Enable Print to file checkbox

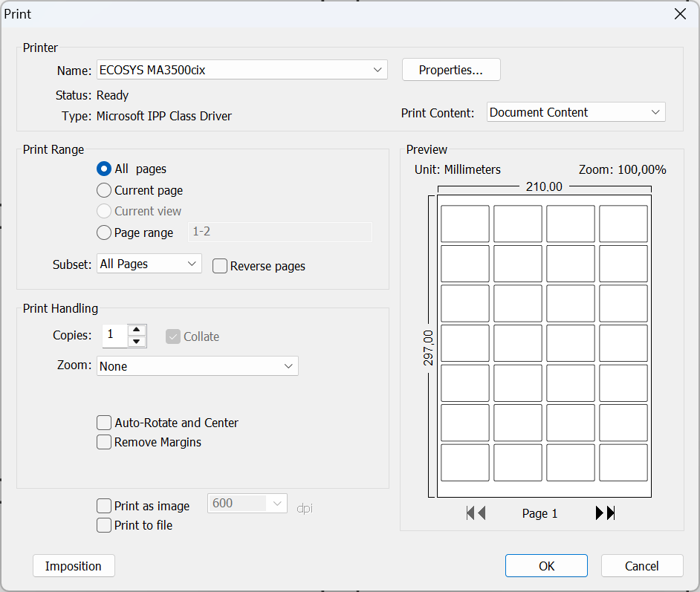click(105, 525)
